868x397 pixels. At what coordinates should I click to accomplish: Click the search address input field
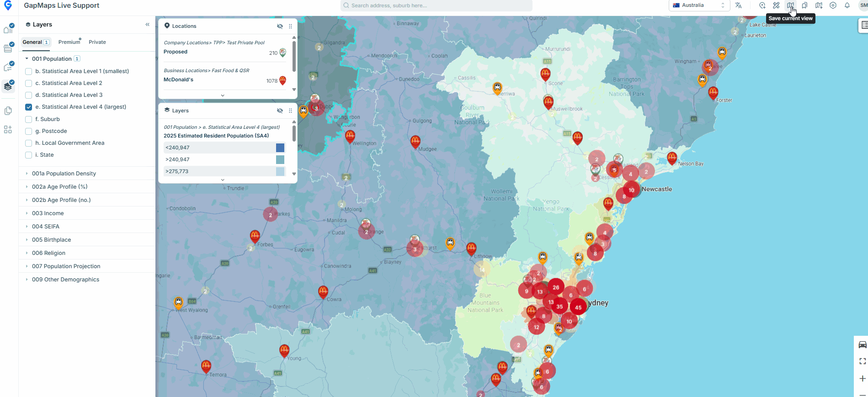tap(436, 5)
